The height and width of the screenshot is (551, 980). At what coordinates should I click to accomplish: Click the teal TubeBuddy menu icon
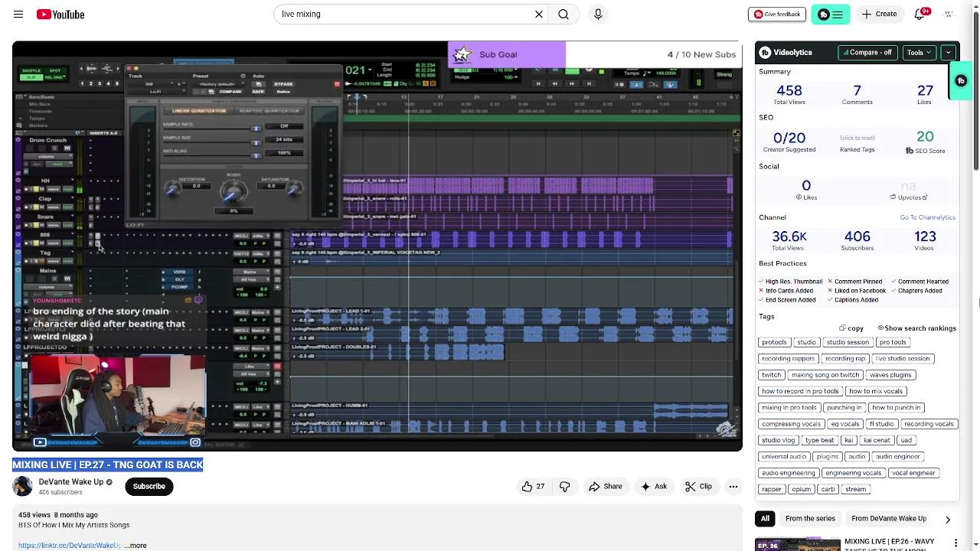click(x=831, y=15)
